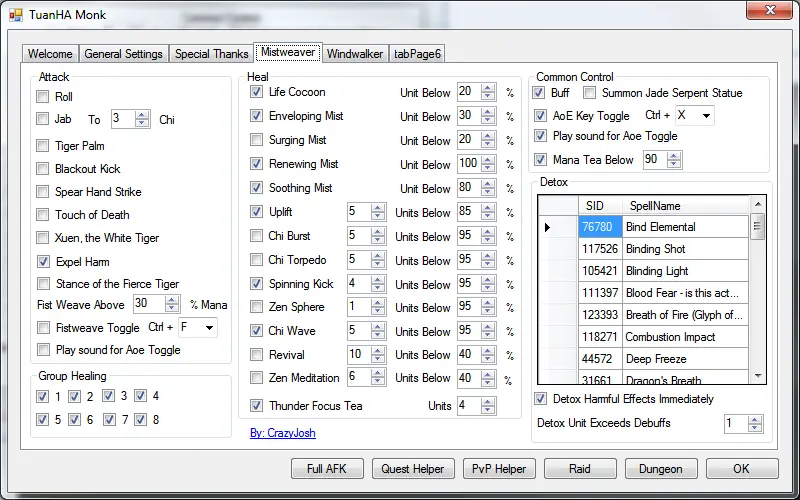Screen dimensions: 800x500
Task: Disable the Life Cocoon heal checkbox
Action: pos(256,92)
